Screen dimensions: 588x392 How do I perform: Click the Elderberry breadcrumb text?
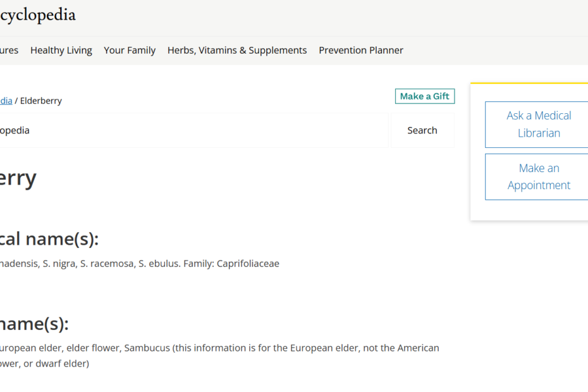[41, 101]
